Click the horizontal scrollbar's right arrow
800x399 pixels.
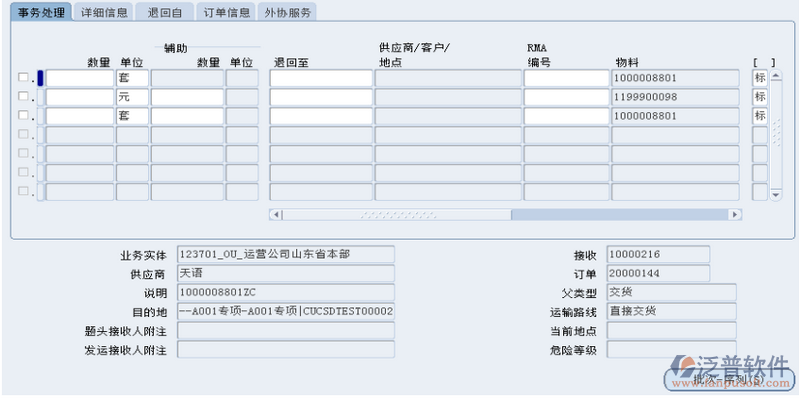[x=735, y=214]
